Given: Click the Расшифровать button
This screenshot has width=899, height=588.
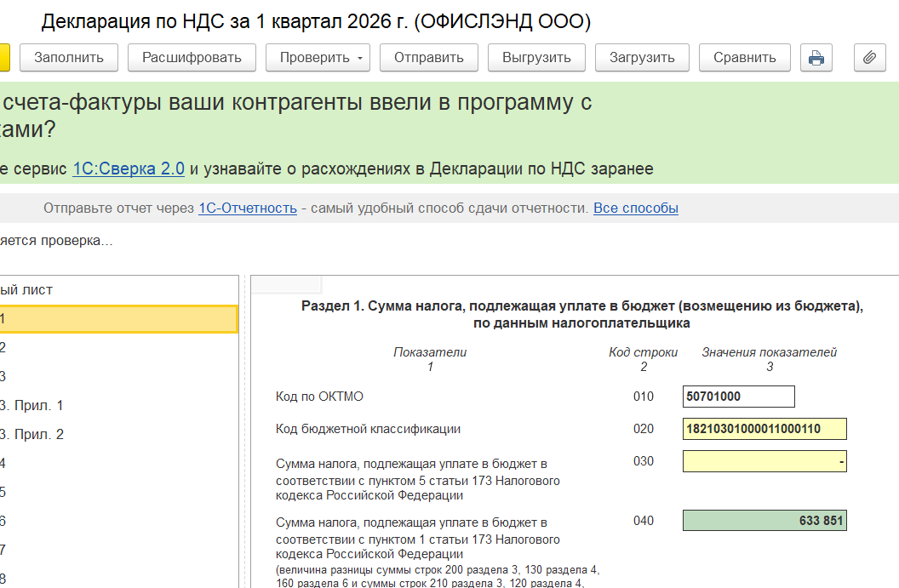Looking at the screenshot, I should [192, 58].
